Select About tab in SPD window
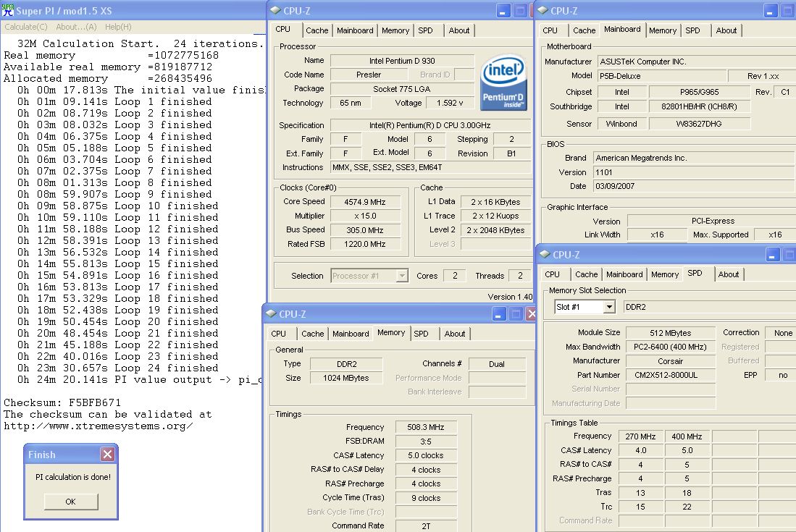 click(729, 274)
